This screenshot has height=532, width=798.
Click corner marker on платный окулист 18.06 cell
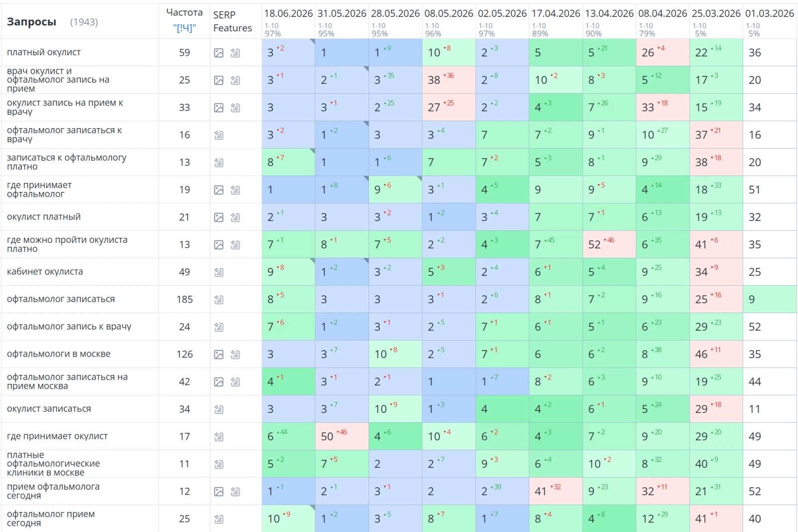click(x=312, y=41)
